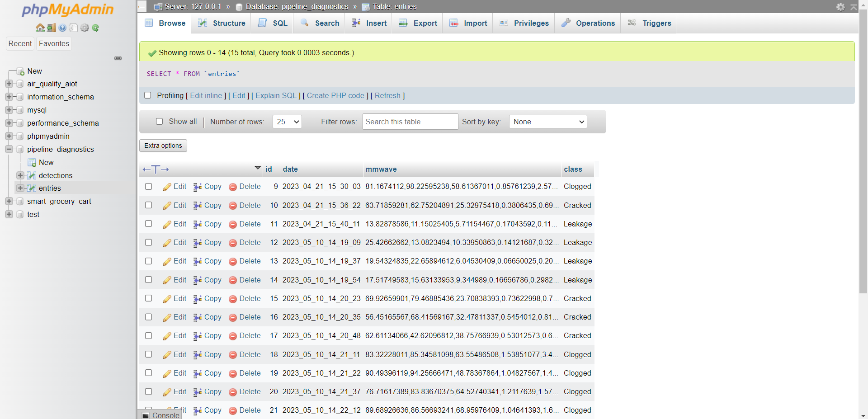Check the Profiling checkbox
This screenshot has width=868, height=419.
[x=148, y=95]
